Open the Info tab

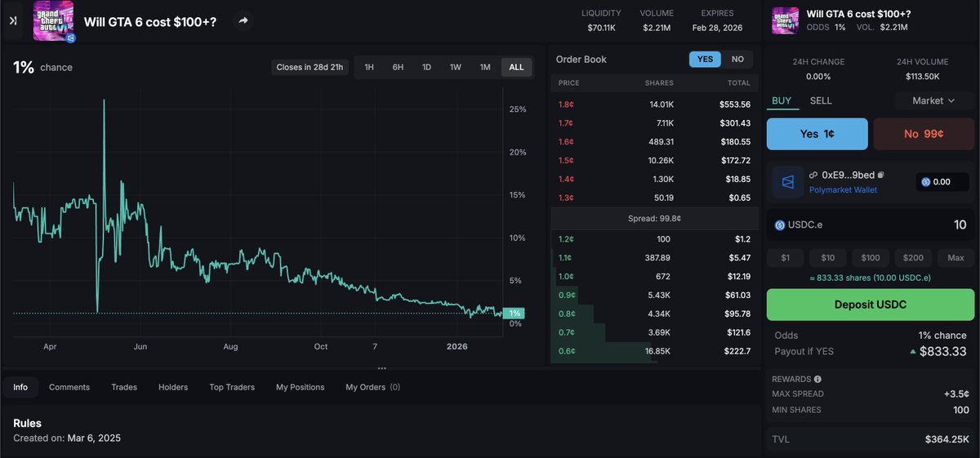20,387
